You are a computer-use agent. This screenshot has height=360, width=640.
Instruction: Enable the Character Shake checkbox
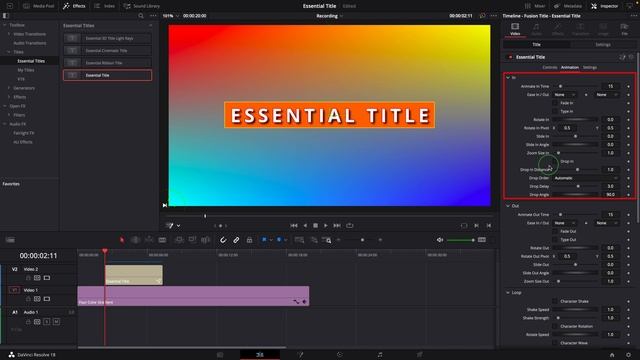[555, 301]
